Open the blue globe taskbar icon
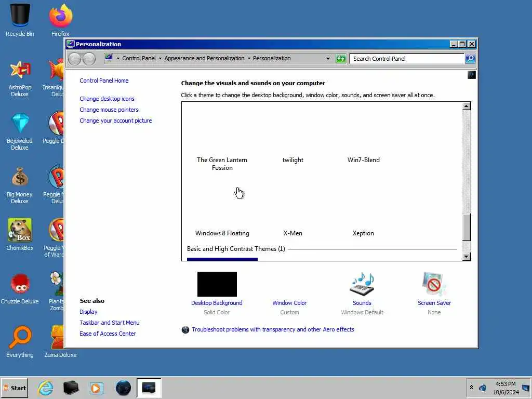 click(x=123, y=388)
